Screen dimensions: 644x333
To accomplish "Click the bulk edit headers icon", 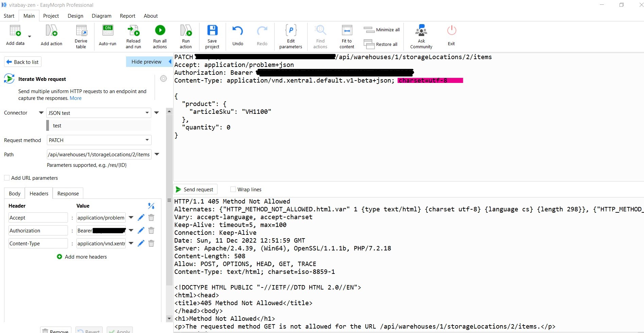I will pos(151,206).
